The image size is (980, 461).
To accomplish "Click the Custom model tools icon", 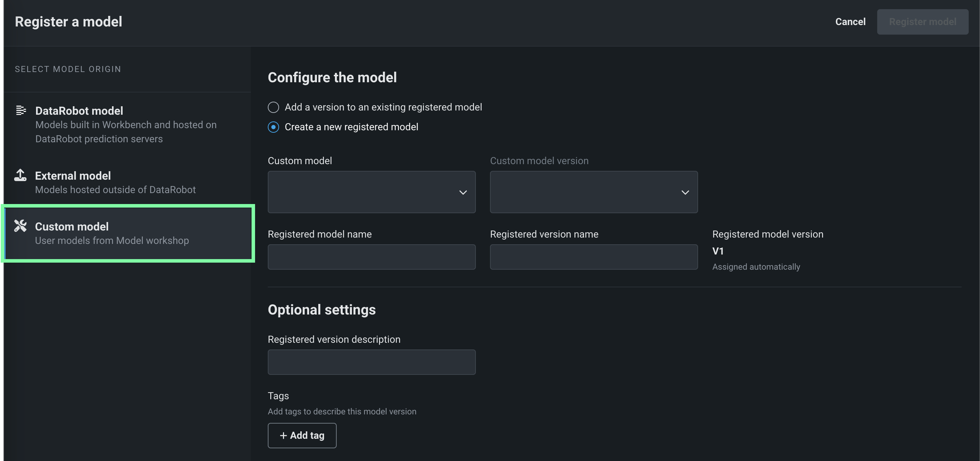I will tap(20, 226).
